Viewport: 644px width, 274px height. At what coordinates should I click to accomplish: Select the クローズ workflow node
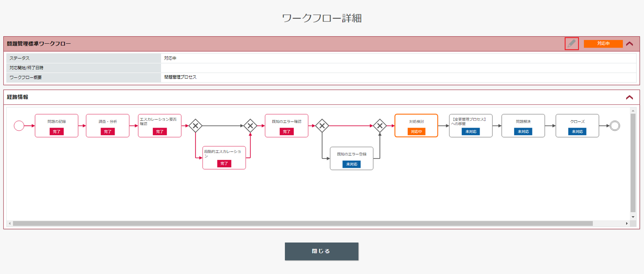pos(577,126)
